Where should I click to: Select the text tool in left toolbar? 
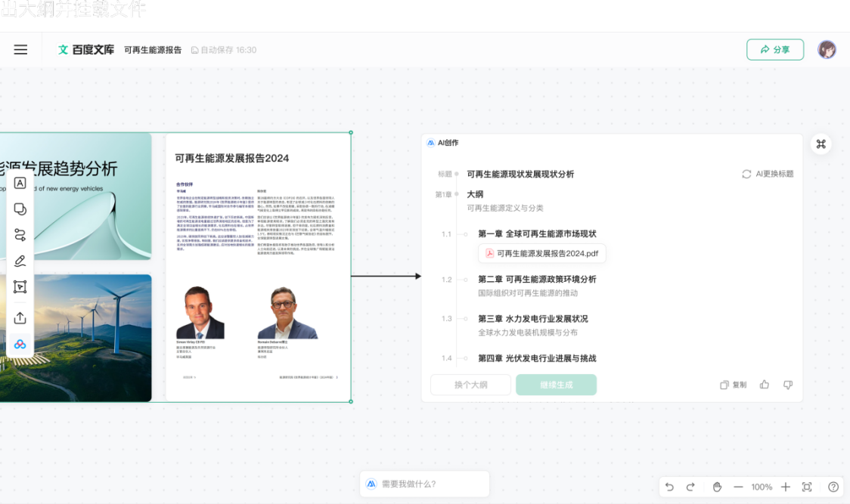coord(20,183)
